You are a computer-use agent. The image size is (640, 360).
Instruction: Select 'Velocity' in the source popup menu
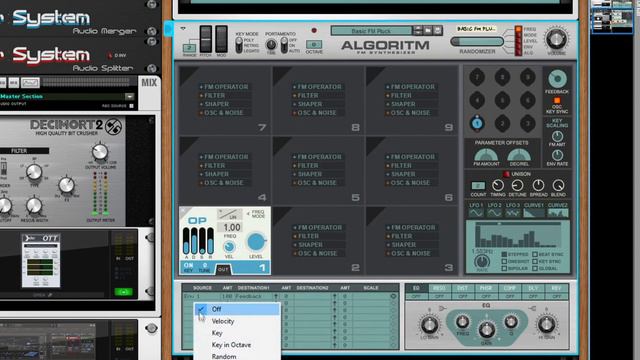[x=237, y=321]
